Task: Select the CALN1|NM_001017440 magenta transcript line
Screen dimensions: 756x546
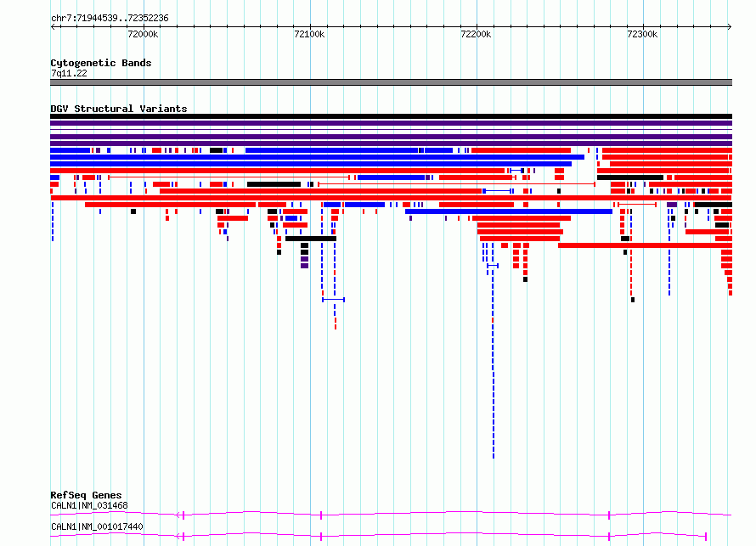Action: click(x=379, y=536)
